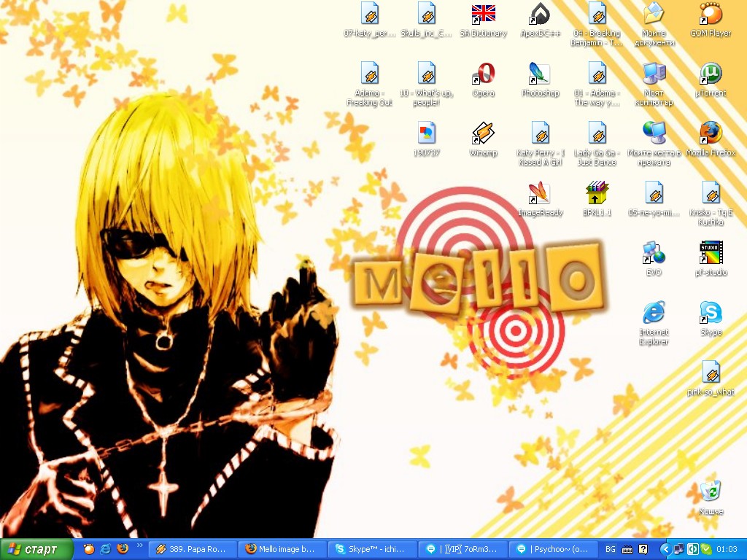Screen dimensions: 747x560
Task: Switch to Mello image b... Firefox window
Action: tap(282, 550)
